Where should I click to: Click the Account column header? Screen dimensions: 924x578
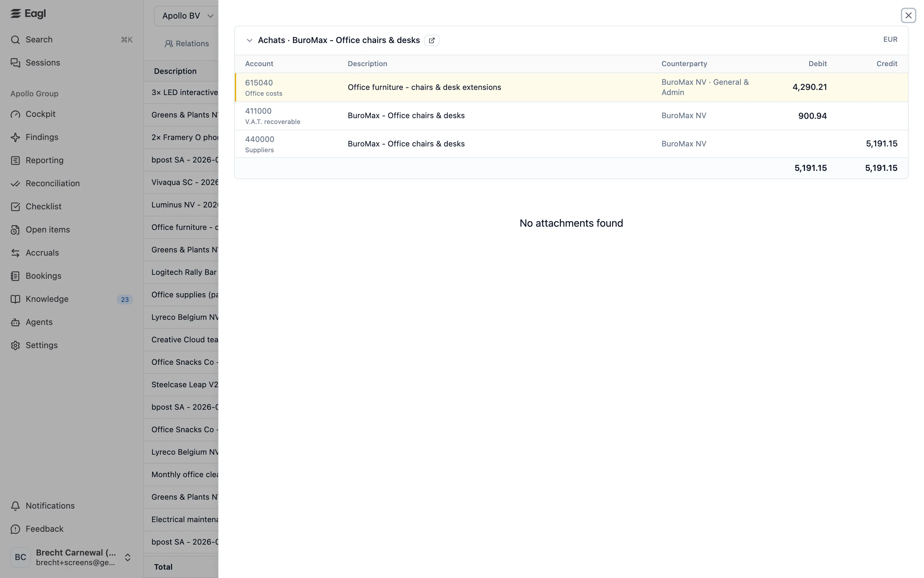tap(259, 64)
